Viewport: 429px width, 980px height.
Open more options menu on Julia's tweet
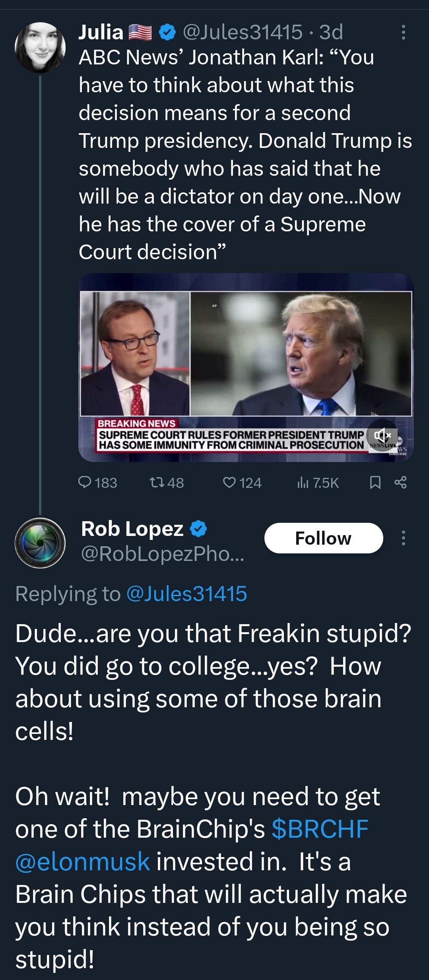pos(404,32)
